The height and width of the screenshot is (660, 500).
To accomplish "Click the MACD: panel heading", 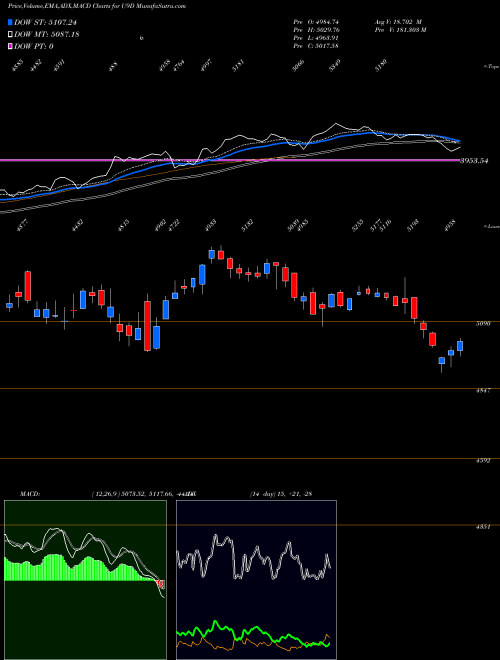I will (x=30, y=494).
